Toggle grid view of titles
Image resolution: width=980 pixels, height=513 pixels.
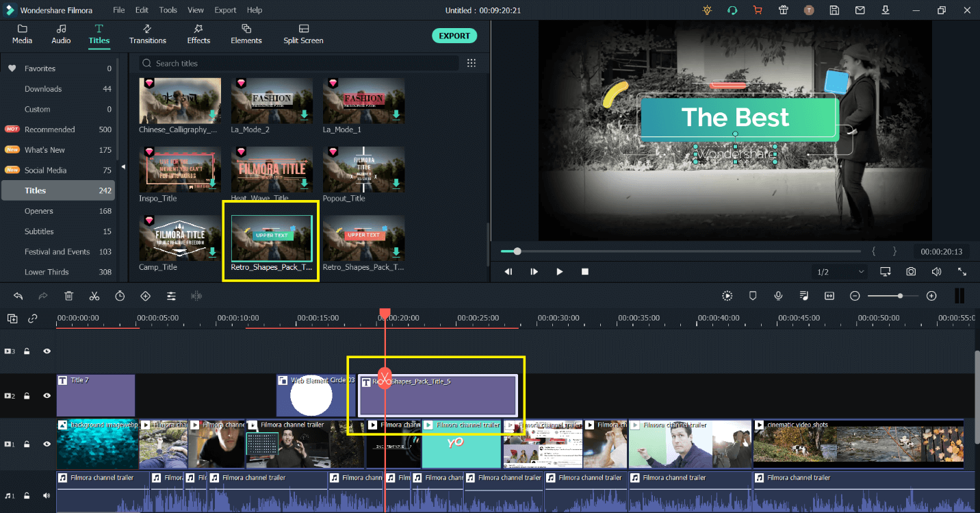tap(472, 63)
